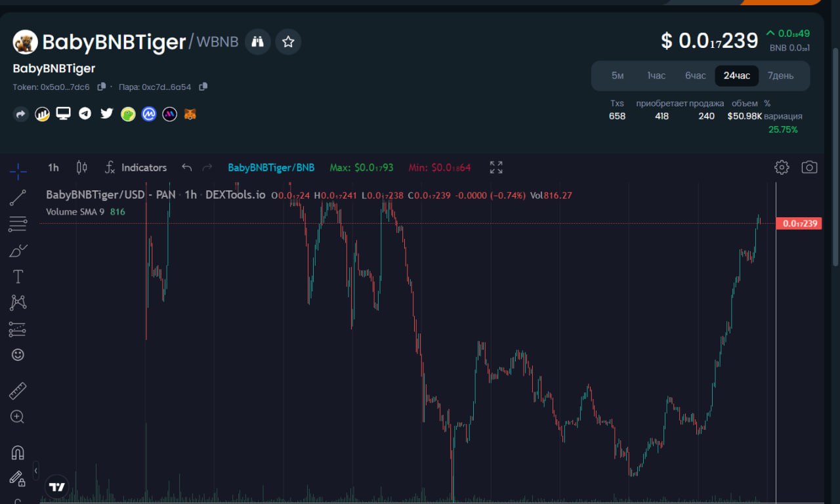Add BabyBNBTiger to favorites with star
The image size is (840, 504).
tap(288, 42)
